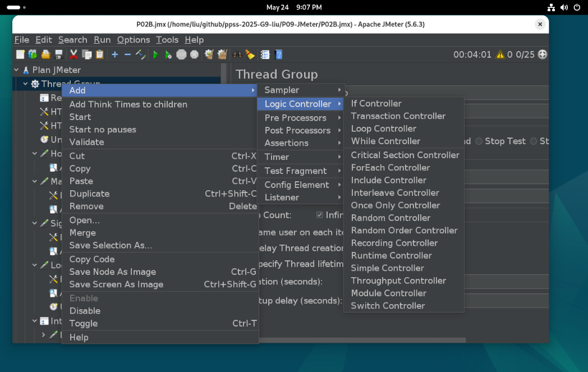This screenshot has width=588, height=372.
Task: Start the test with the green play icon
Action: coord(155,55)
